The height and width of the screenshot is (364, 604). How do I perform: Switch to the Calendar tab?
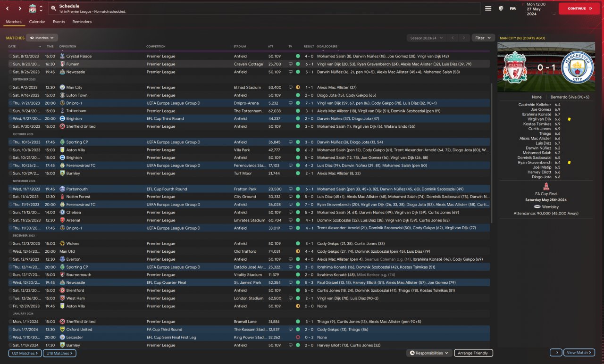click(37, 22)
